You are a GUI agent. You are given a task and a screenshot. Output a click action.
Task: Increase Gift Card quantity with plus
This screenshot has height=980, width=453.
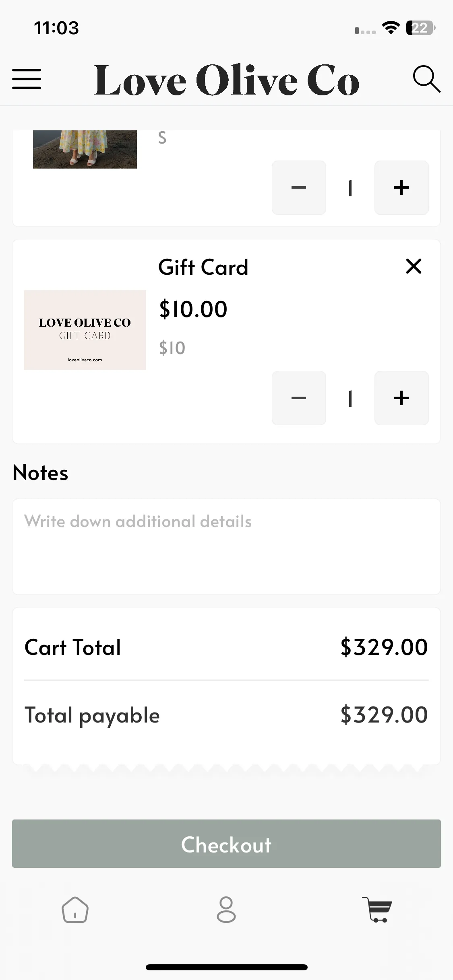[x=401, y=398]
